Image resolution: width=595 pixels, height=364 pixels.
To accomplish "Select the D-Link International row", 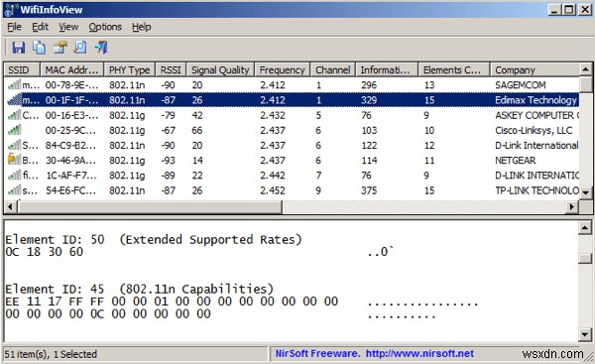I will pyautogui.click(x=292, y=145).
